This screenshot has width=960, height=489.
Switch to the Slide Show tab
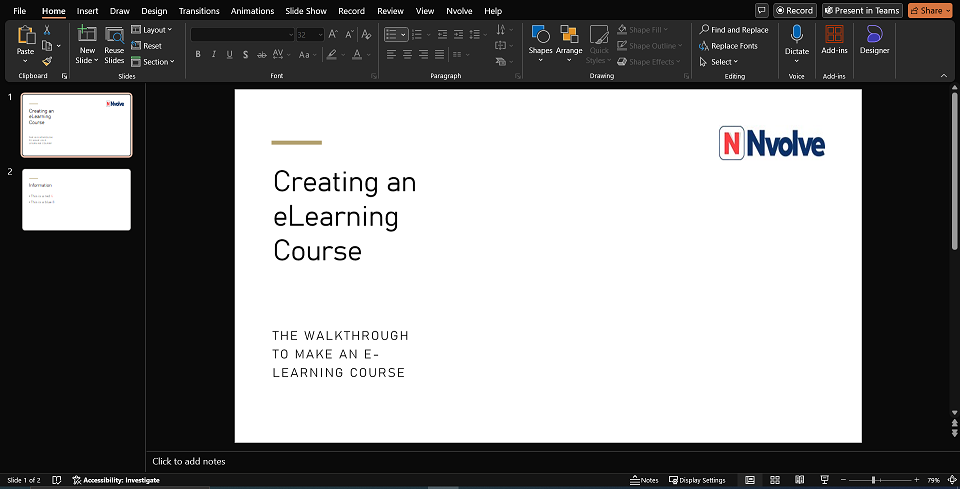[x=306, y=10]
